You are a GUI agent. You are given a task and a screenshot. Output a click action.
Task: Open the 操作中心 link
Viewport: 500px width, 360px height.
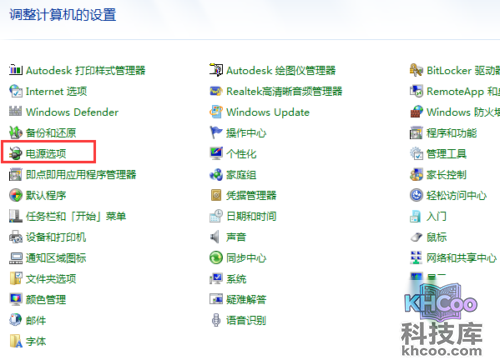point(246,133)
